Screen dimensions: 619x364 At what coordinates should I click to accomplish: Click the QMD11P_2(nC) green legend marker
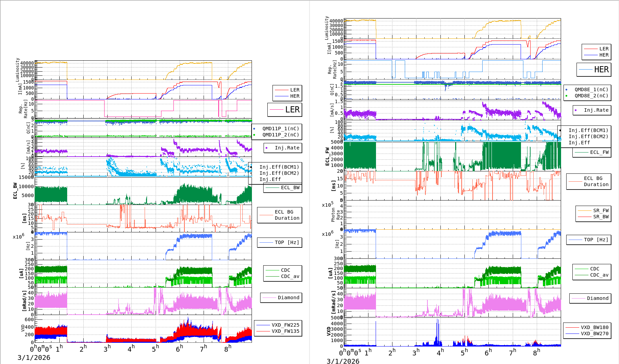coord(254,135)
